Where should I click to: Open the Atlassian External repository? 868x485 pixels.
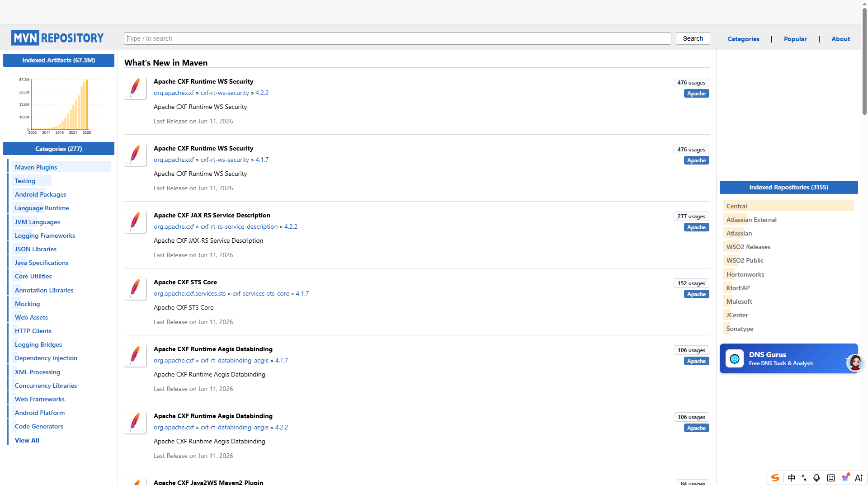point(751,220)
